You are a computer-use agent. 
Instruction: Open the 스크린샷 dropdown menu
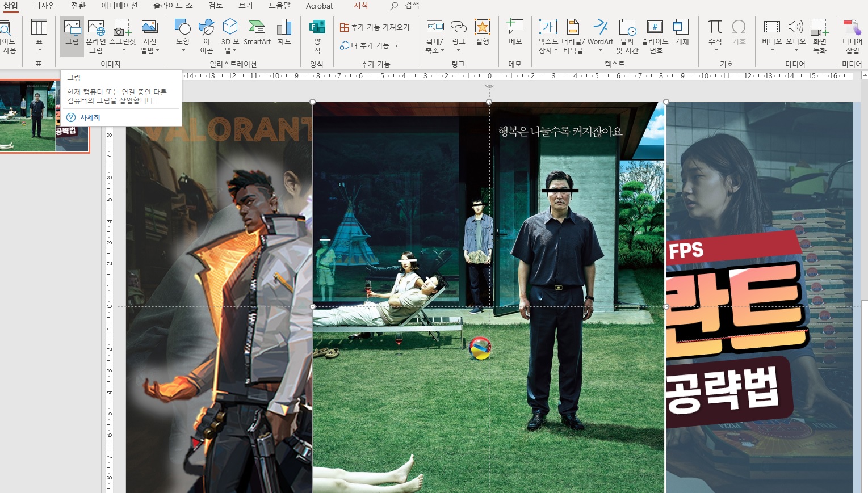123,50
